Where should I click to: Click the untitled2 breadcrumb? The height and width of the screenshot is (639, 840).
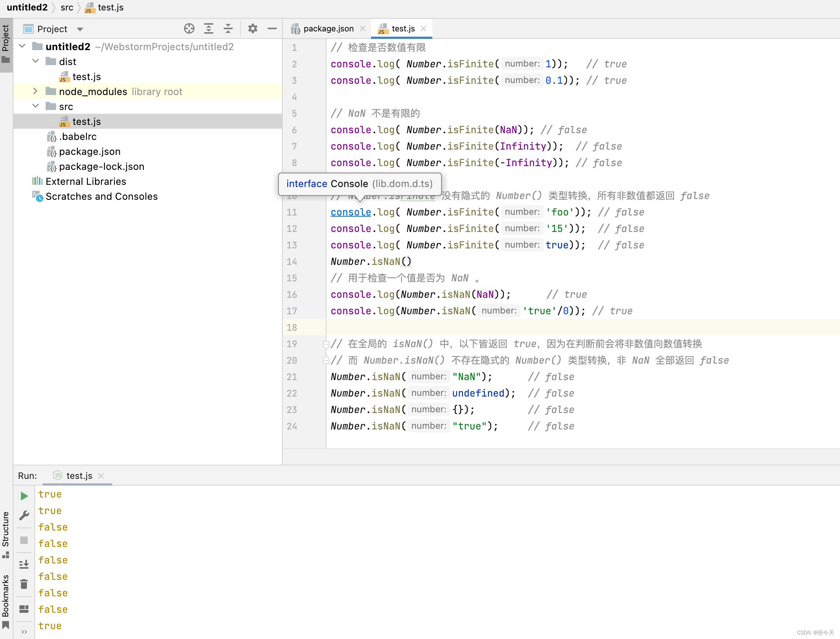point(27,7)
